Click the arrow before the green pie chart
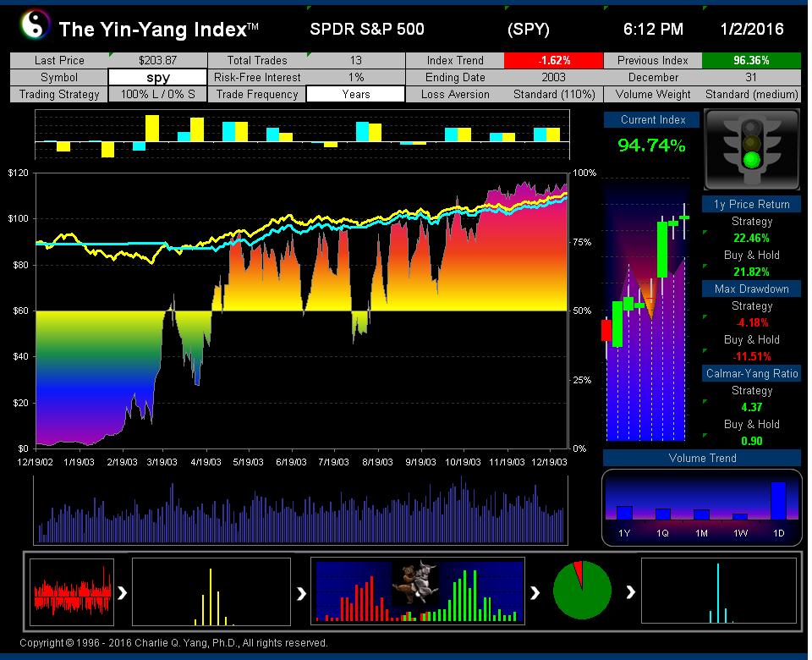The image size is (812, 660). [535, 592]
